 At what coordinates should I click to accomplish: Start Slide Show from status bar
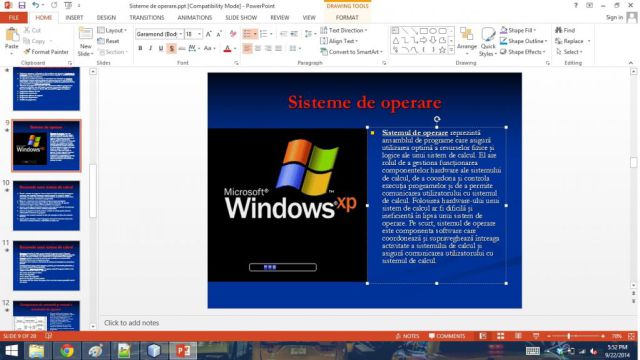pos(536,336)
